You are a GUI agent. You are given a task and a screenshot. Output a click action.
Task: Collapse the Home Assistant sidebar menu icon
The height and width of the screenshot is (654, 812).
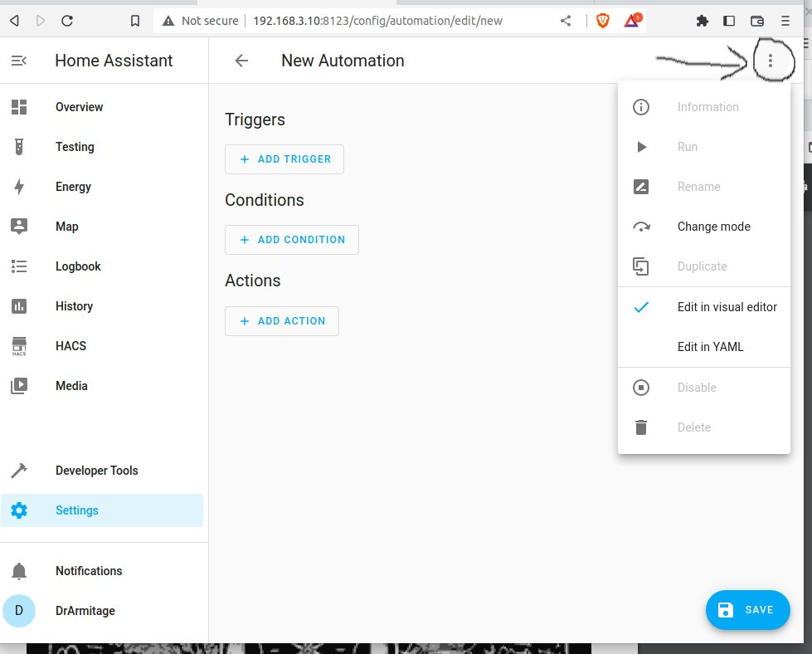pos(18,61)
